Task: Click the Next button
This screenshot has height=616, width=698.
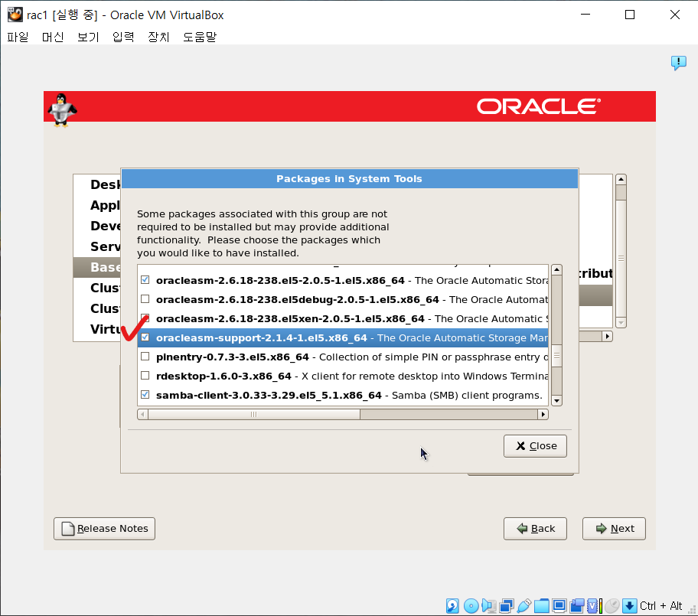Action: [614, 529]
